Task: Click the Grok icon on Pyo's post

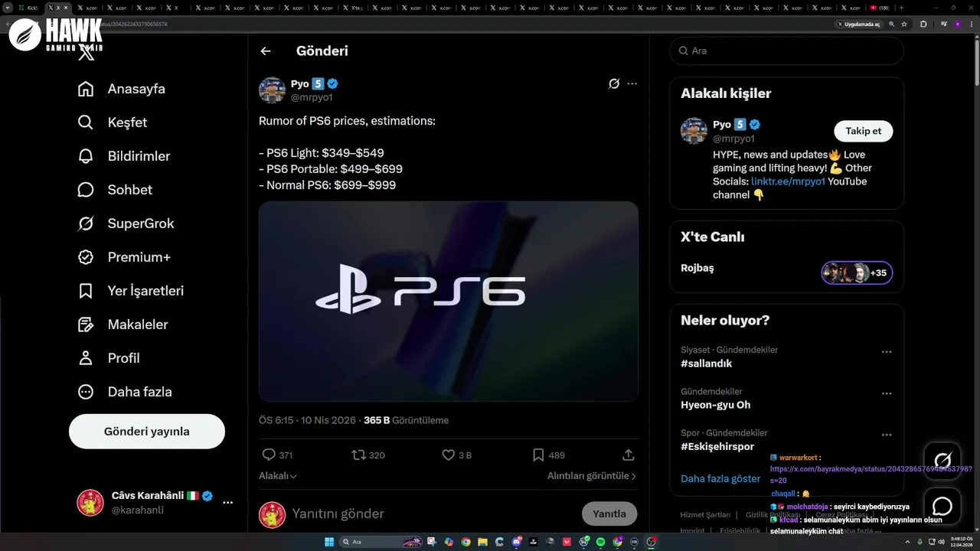Action: 613,84
